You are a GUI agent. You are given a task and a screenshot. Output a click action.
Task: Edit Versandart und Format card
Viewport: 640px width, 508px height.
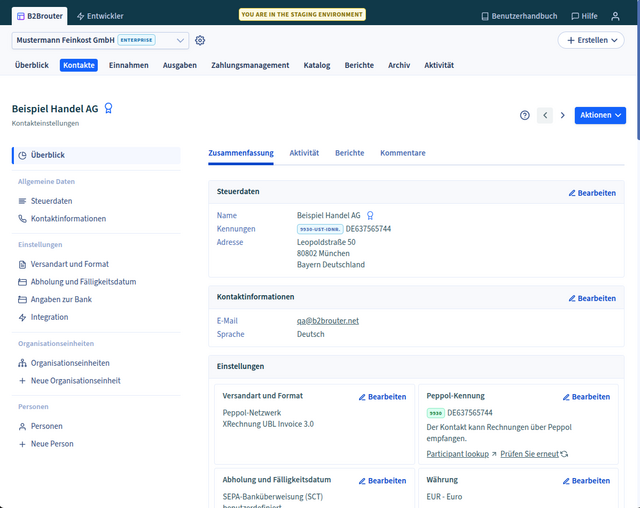pos(382,397)
